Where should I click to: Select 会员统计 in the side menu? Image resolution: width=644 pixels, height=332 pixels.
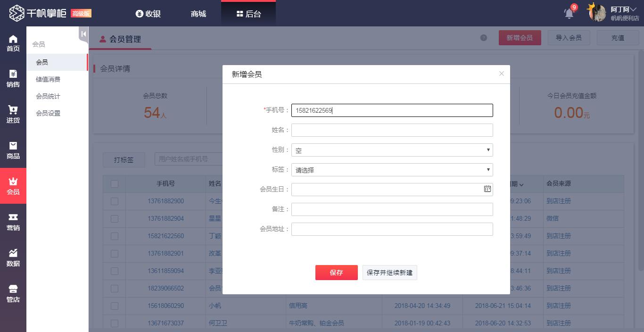coord(48,96)
